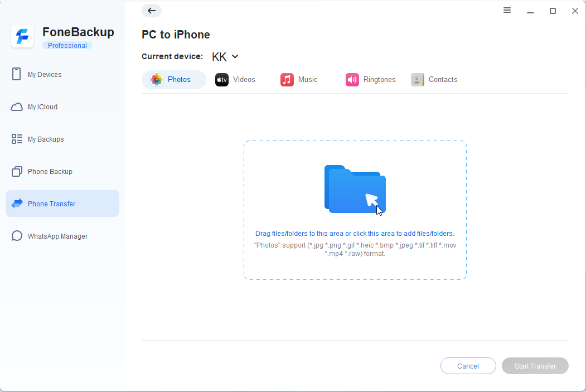Click the Contacts book icon

tap(418, 80)
